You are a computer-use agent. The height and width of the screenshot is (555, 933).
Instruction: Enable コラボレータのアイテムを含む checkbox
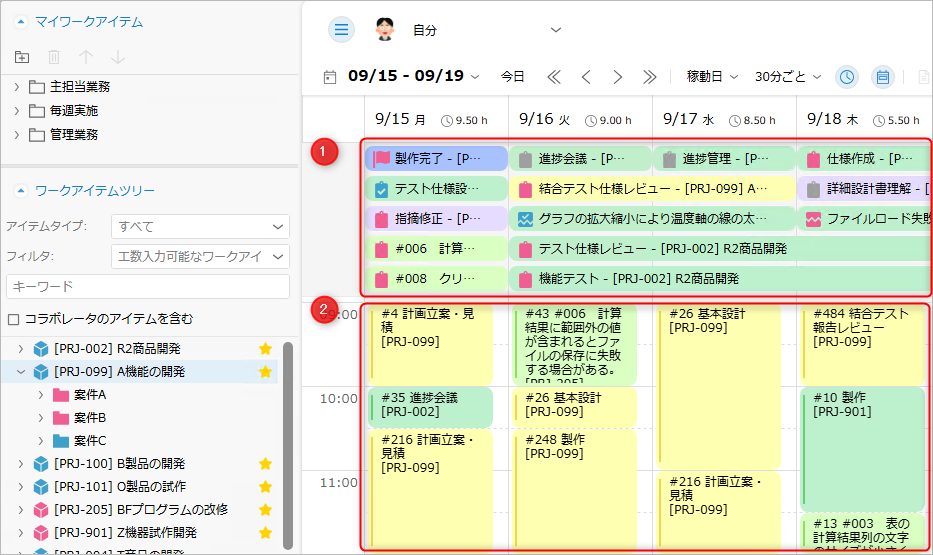click(x=13, y=319)
